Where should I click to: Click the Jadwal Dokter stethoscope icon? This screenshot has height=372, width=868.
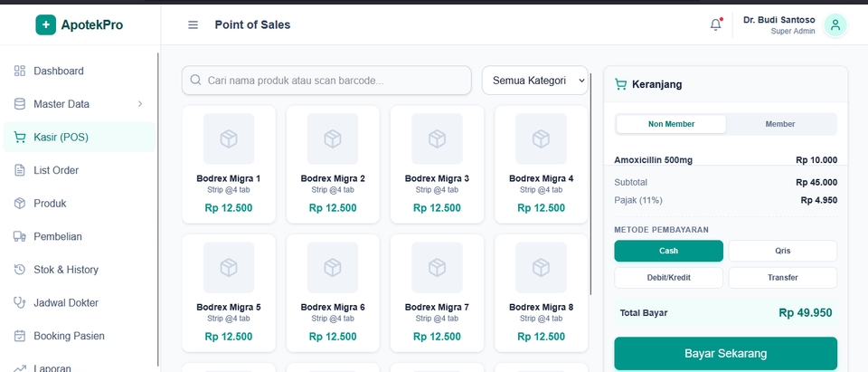(x=20, y=302)
